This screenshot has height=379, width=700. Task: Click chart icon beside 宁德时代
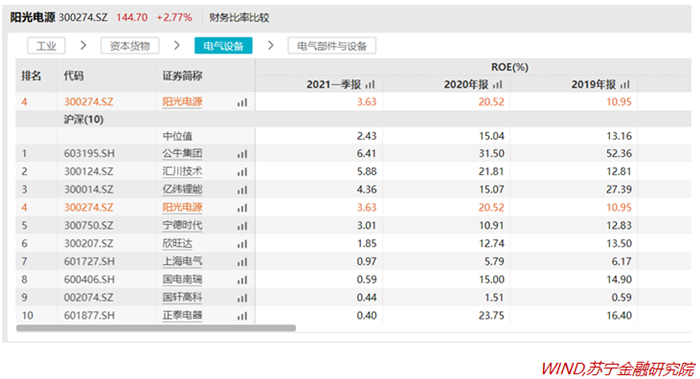pos(242,226)
